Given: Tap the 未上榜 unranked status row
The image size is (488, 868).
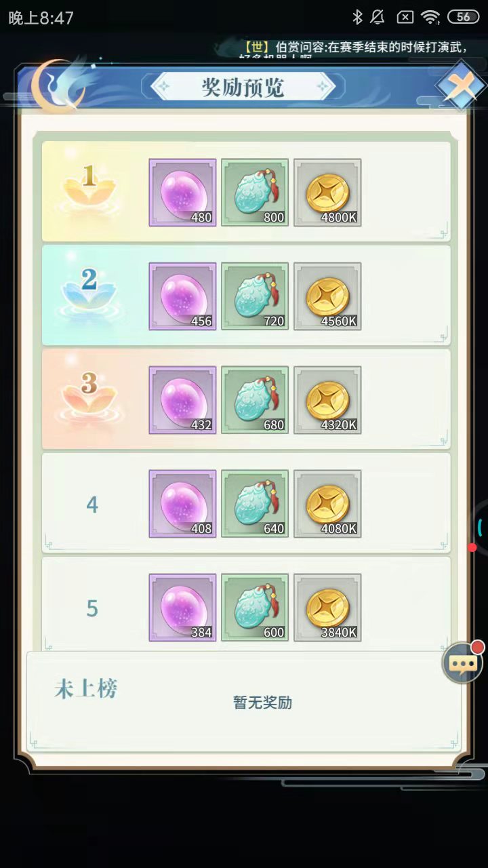Looking at the screenshot, I should pos(244,701).
